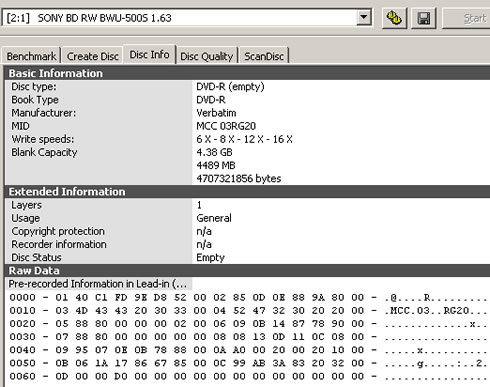Click the 'Copyright protection' label
The height and width of the screenshot is (387, 490).
58,231
